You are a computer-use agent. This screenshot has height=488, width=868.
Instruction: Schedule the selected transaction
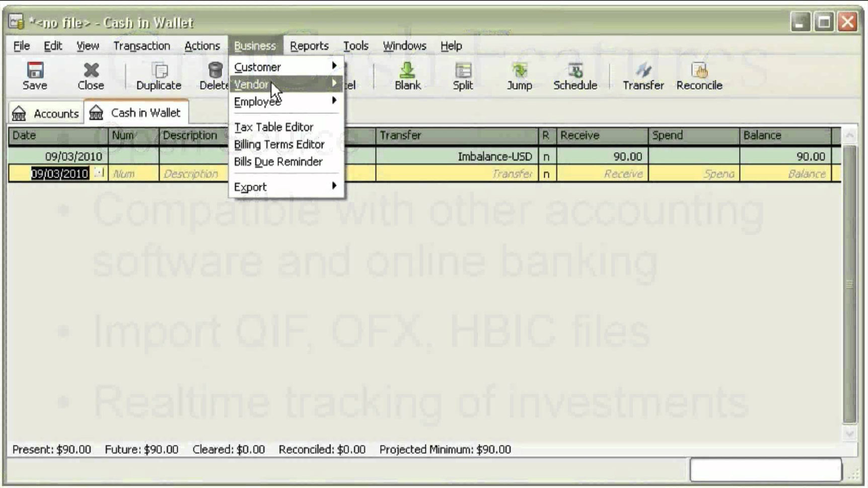pyautogui.click(x=575, y=74)
